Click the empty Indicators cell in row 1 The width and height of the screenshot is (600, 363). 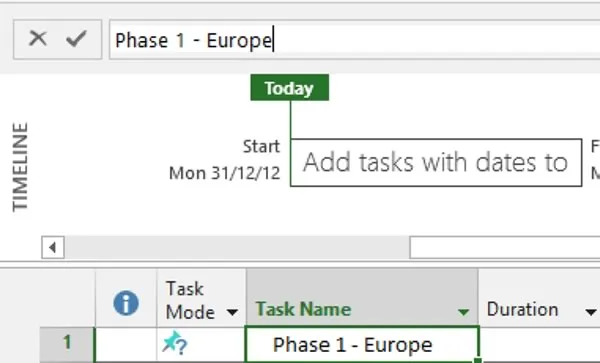126,344
